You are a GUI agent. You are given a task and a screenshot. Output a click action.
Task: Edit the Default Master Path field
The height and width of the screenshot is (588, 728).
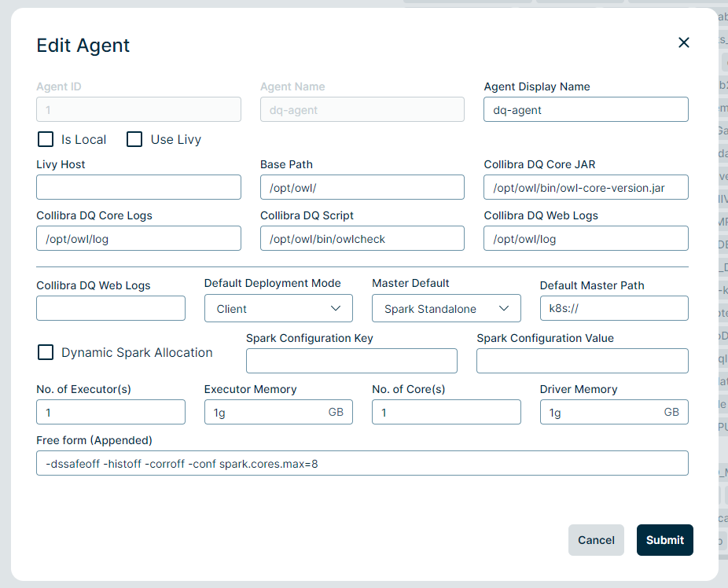[613, 308]
